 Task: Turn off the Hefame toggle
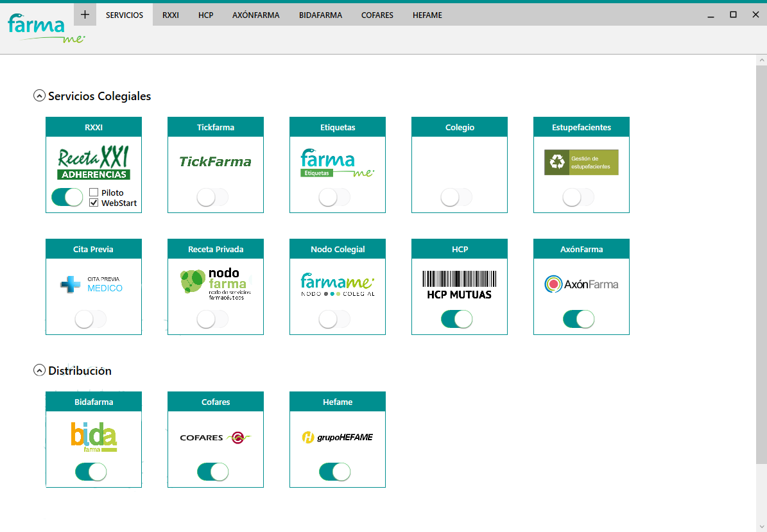click(x=334, y=472)
